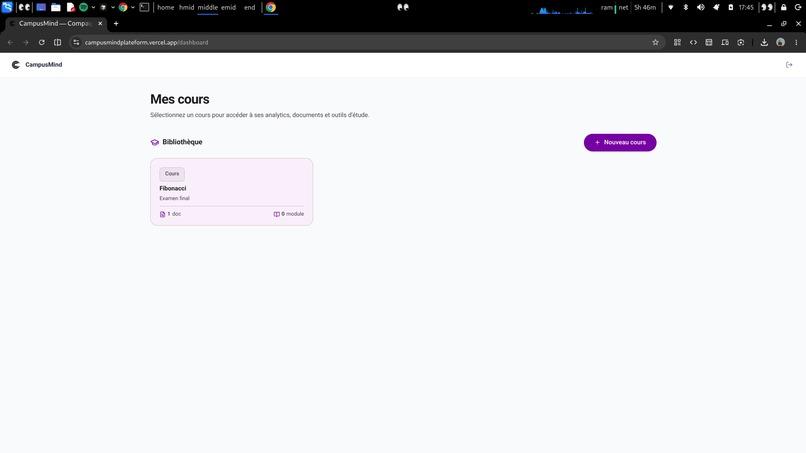806x453 pixels.
Task: Reload the page with the refresh icon
Action: [42, 43]
